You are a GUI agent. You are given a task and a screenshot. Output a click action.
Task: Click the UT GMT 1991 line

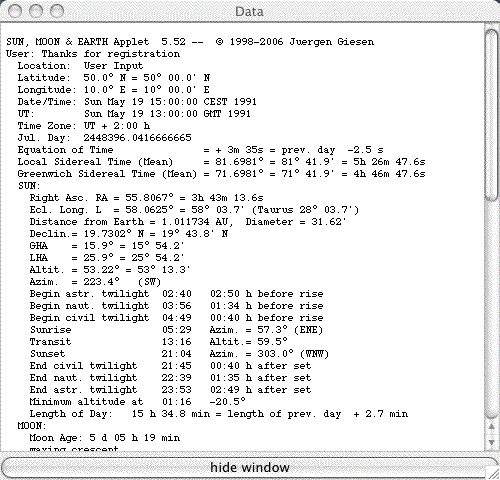coord(134,114)
